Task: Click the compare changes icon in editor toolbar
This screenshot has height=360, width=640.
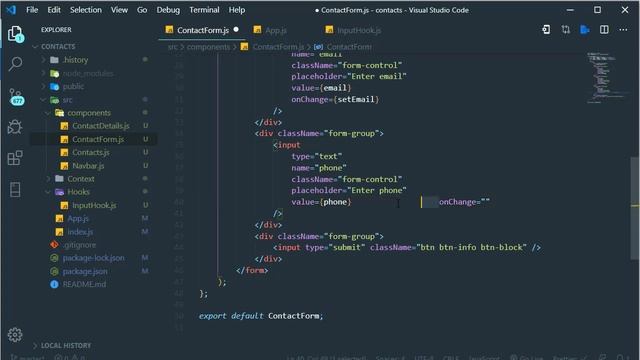Action: tap(565, 30)
